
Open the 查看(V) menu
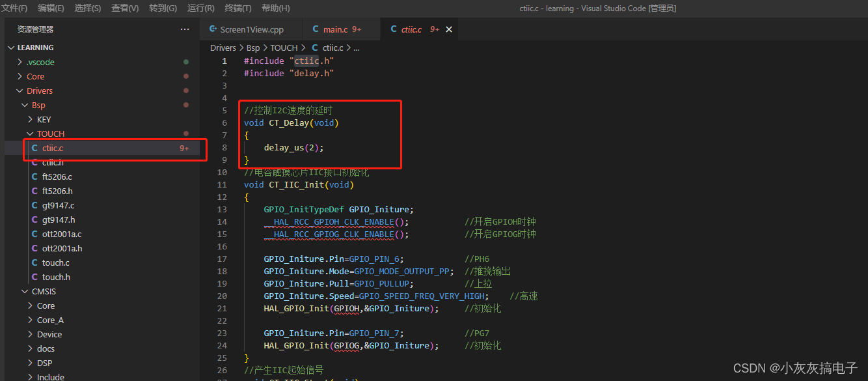125,8
